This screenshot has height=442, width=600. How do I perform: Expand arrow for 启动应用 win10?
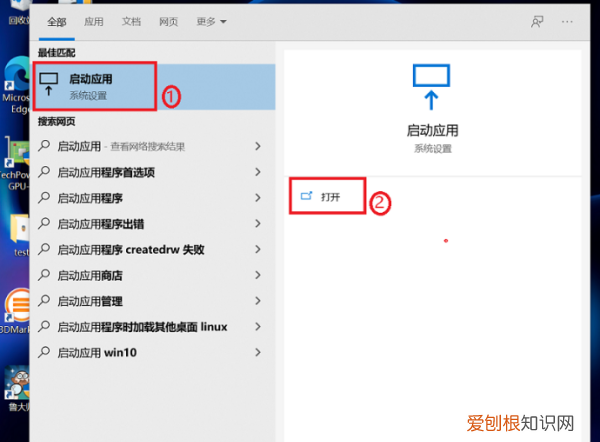pyautogui.click(x=258, y=352)
